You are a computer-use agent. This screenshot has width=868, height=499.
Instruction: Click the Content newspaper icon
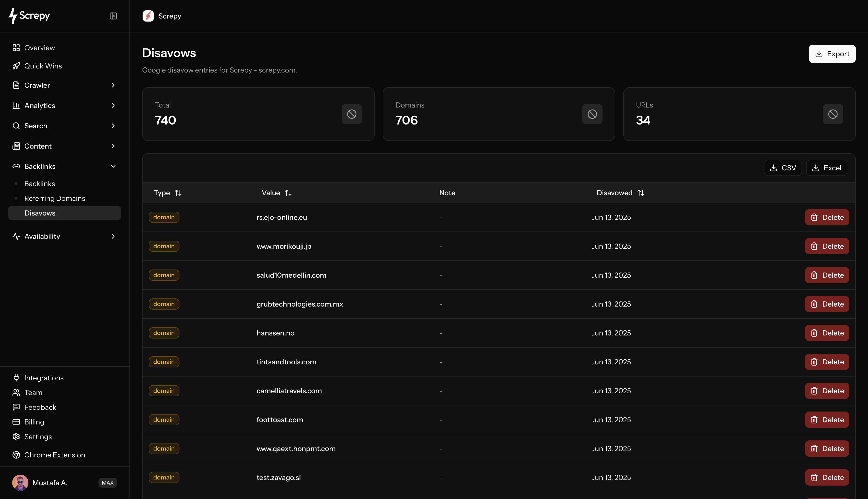pyautogui.click(x=16, y=146)
